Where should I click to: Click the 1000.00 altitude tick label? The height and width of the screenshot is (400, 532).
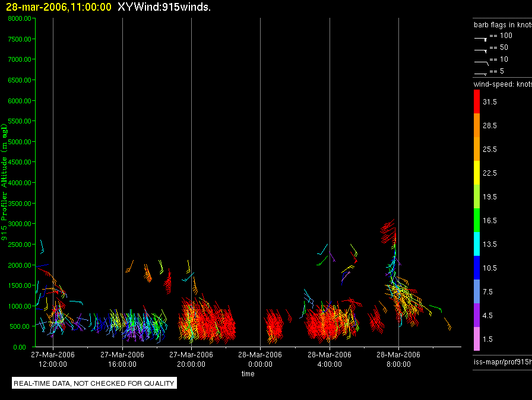click(20, 306)
